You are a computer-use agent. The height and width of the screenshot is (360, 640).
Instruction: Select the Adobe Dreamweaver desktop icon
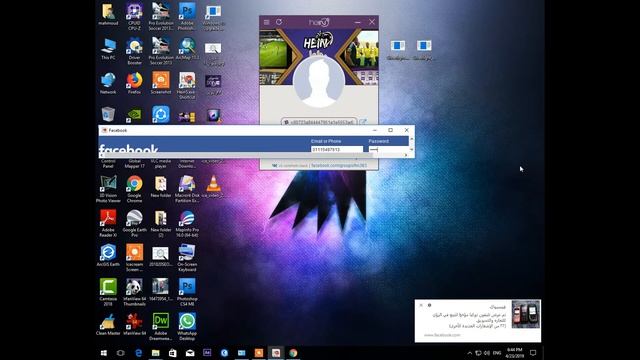click(x=161, y=327)
